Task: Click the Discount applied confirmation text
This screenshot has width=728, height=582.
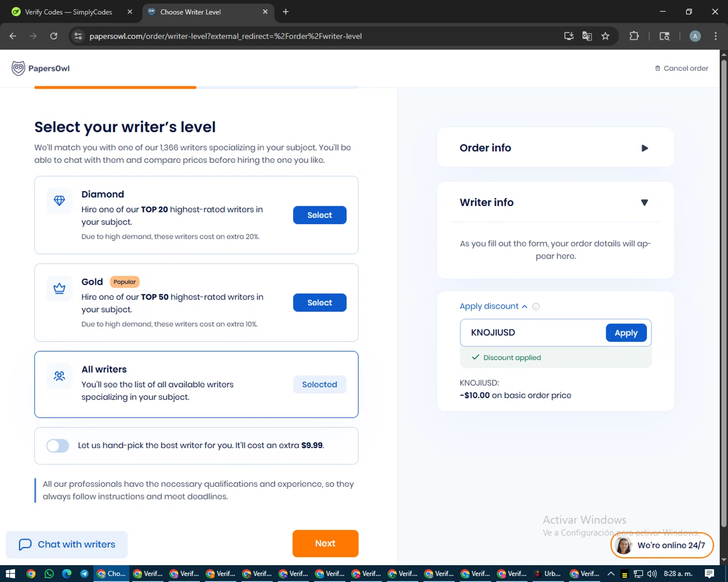Action: point(512,358)
